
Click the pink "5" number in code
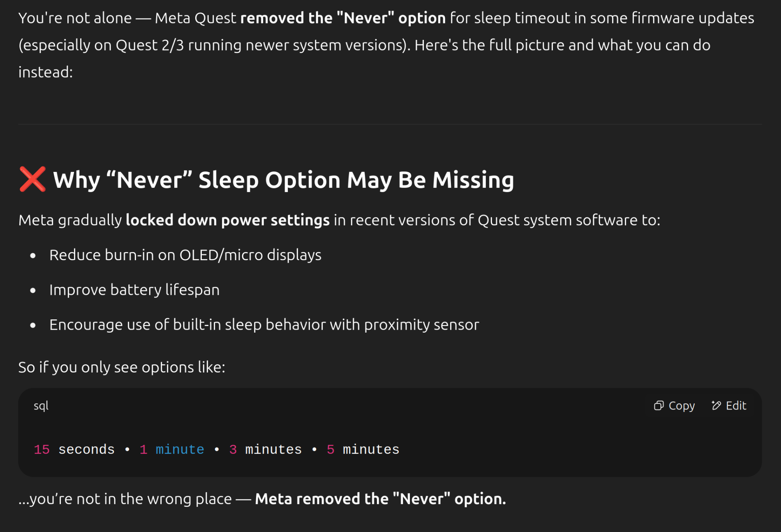point(330,449)
